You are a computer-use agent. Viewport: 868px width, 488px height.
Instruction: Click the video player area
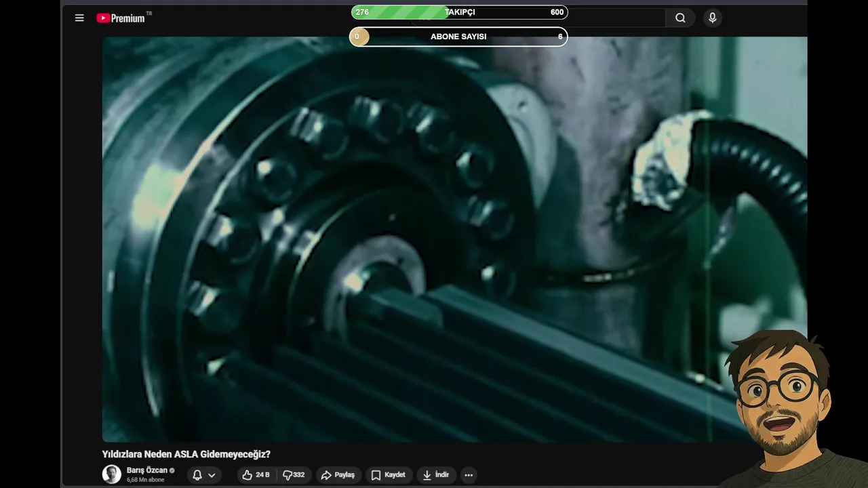[x=454, y=239]
